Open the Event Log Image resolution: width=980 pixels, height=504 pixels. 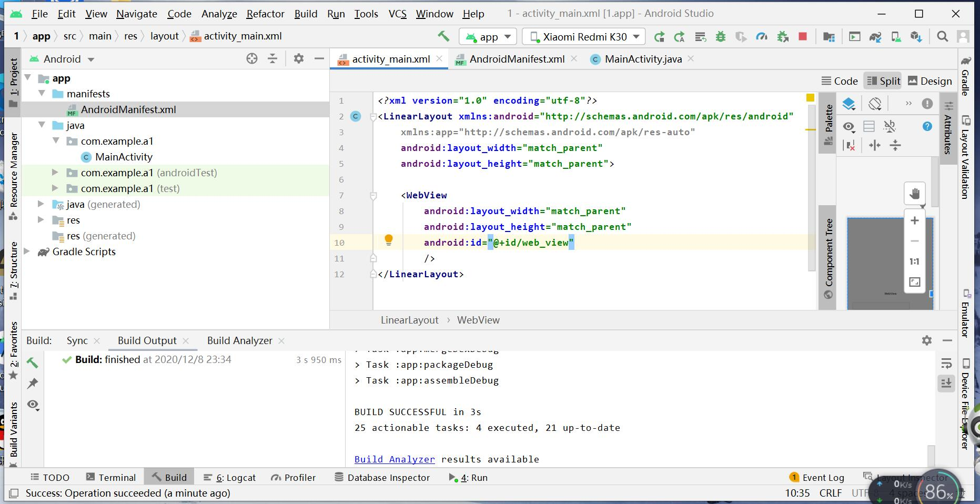coord(822,477)
